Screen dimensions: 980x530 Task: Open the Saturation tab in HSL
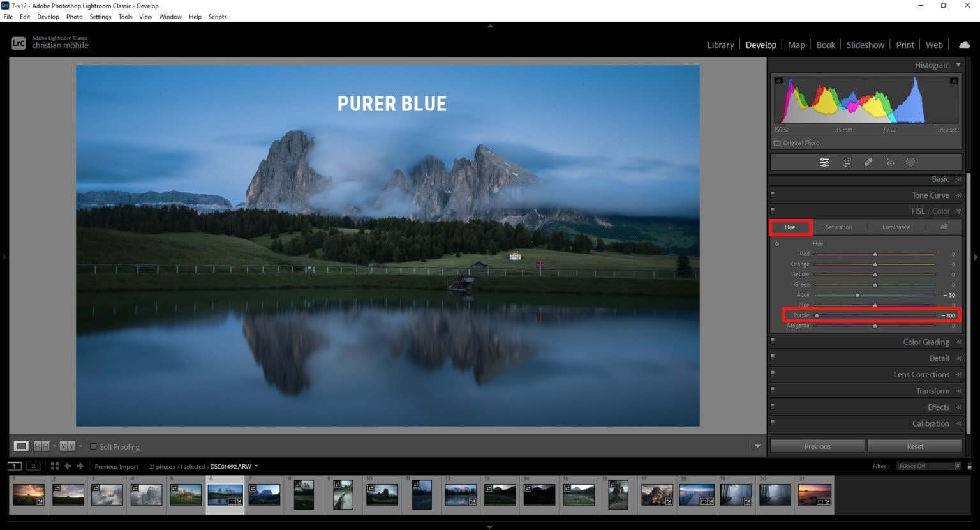point(838,227)
